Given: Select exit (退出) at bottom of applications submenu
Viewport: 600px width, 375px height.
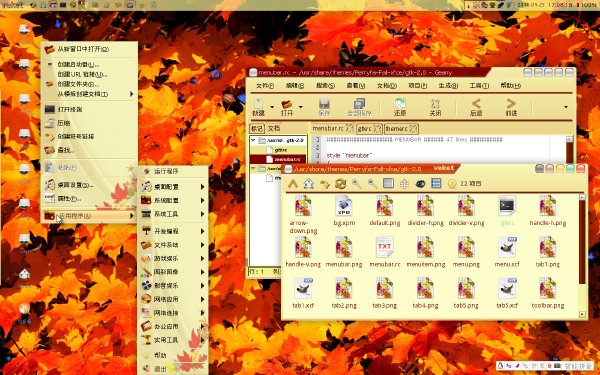Looking at the screenshot, I should click(x=173, y=369).
